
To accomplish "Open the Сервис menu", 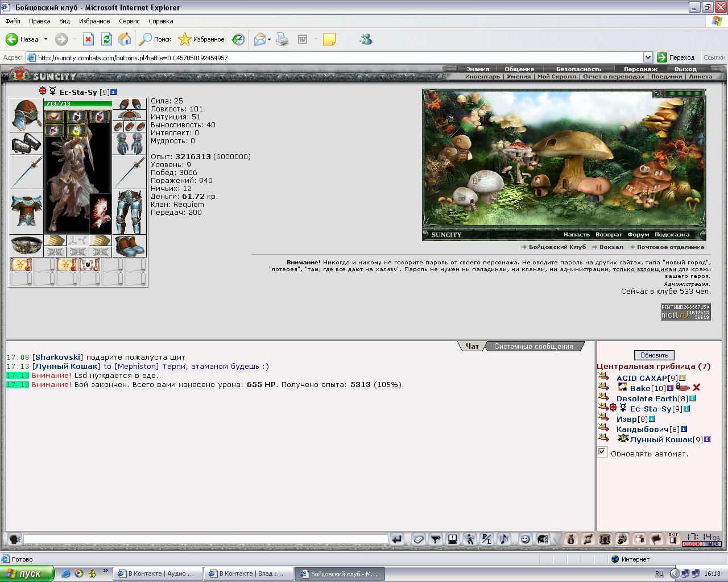I will pos(129,21).
